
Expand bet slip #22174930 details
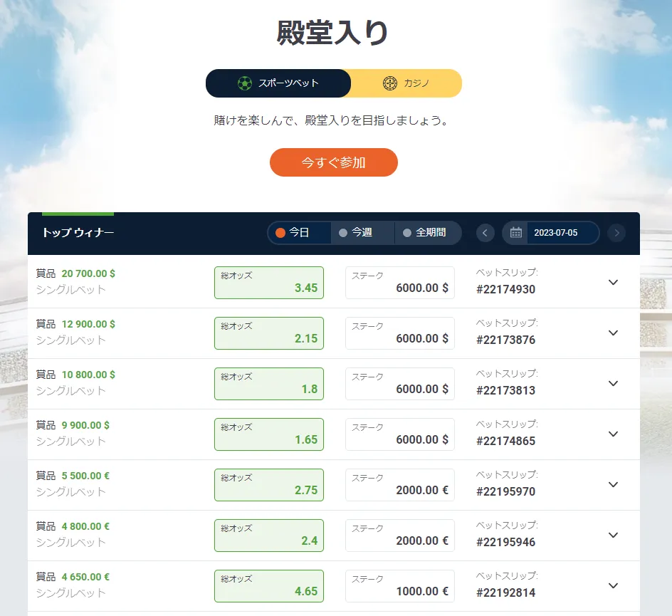click(x=614, y=282)
